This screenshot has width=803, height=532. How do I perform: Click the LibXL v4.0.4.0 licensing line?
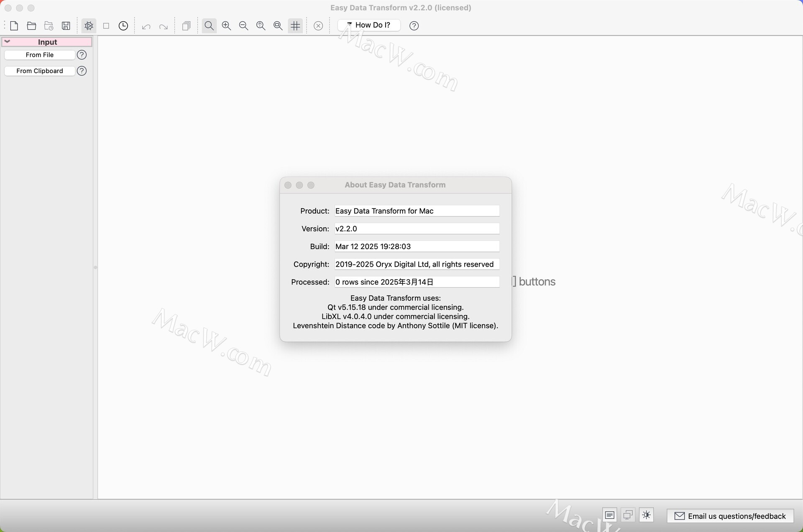coord(396,316)
